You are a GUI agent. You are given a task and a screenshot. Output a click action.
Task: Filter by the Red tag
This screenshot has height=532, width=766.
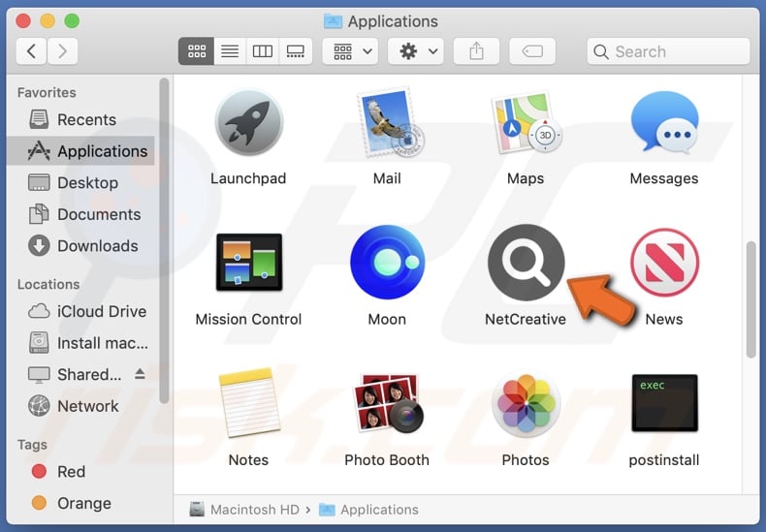[x=81, y=472]
